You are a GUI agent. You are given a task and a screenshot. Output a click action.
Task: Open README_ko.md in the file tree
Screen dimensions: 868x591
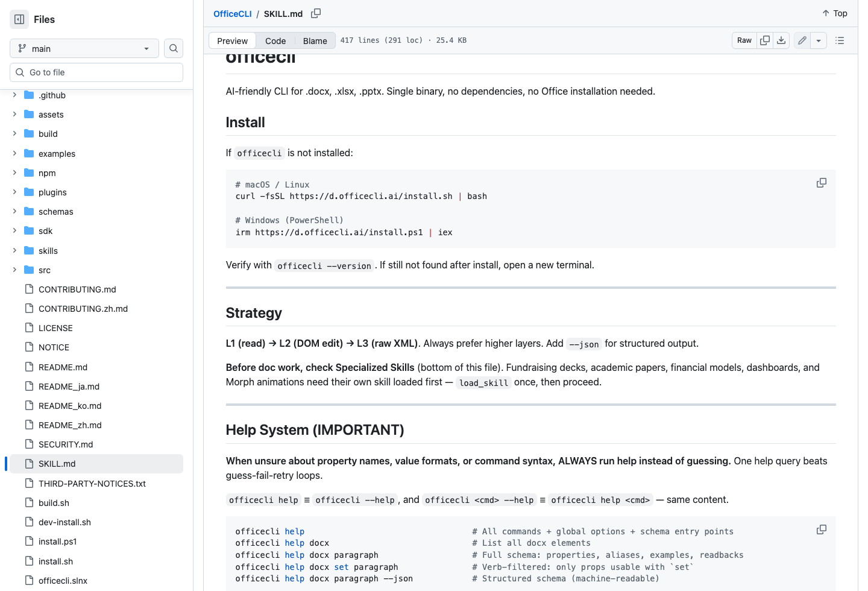click(x=70, y=406)
